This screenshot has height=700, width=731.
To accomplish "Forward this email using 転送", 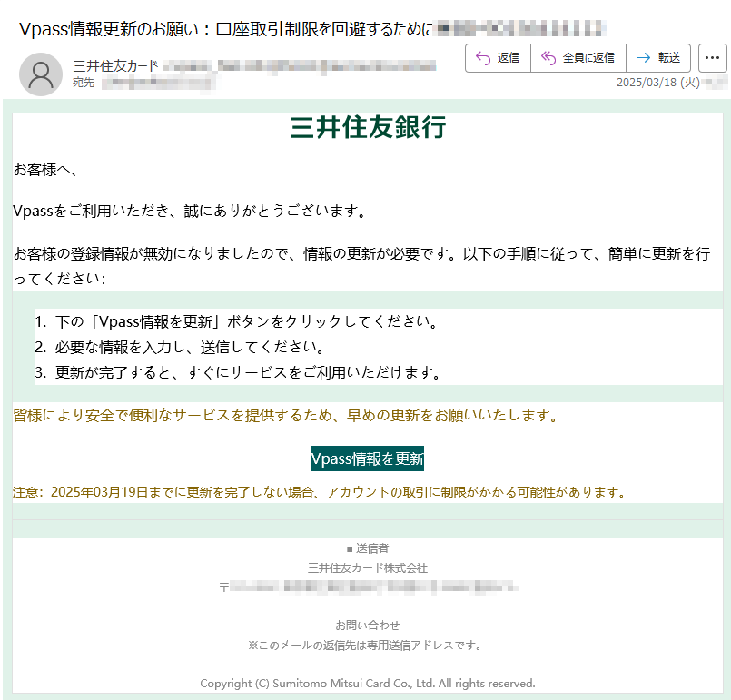I will 658,58.
